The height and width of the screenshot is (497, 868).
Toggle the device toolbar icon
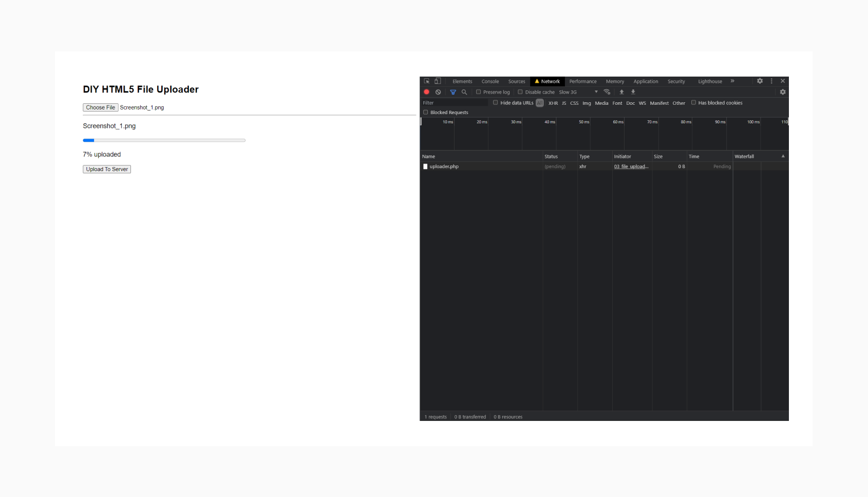437,81
